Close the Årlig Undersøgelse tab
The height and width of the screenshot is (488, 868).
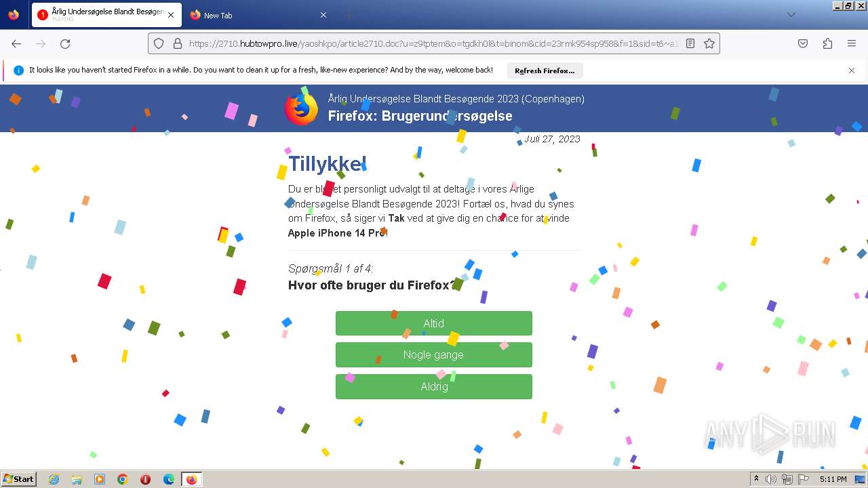pos(171,15)
